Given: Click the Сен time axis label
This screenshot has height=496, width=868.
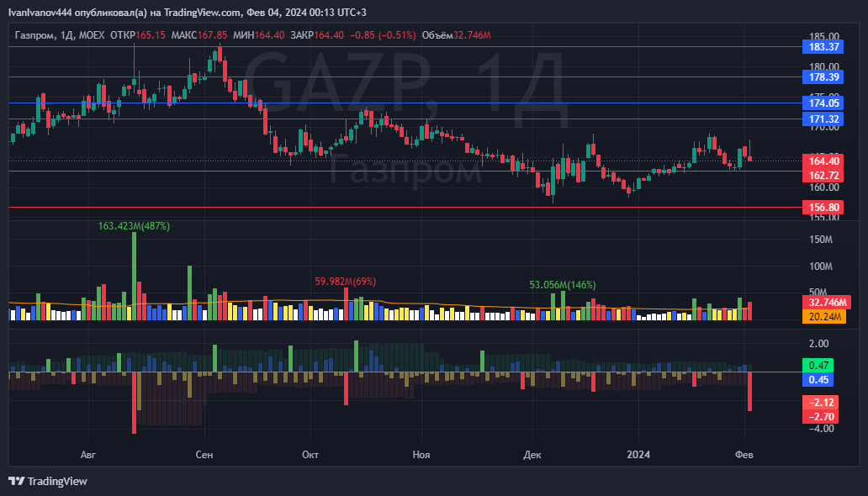Looking at the screenshot, I should pyautogui.click(x=204, y=455).
